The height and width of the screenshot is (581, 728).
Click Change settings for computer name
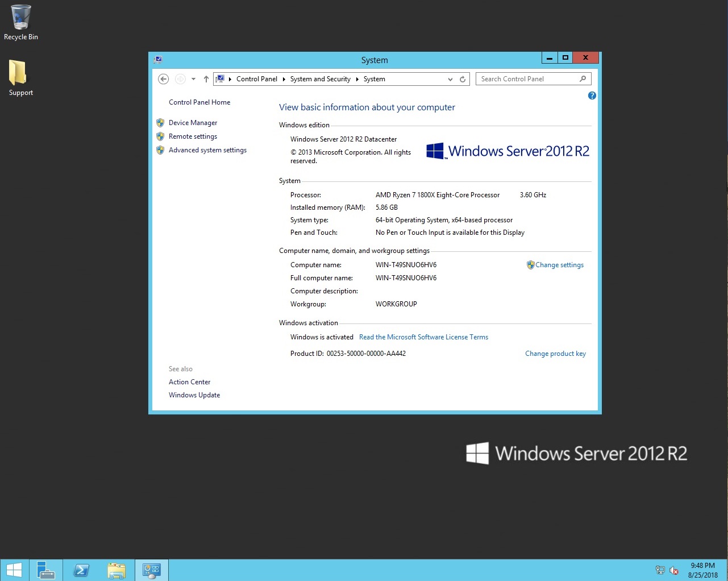pyautogui.click(x=559, y=265)
